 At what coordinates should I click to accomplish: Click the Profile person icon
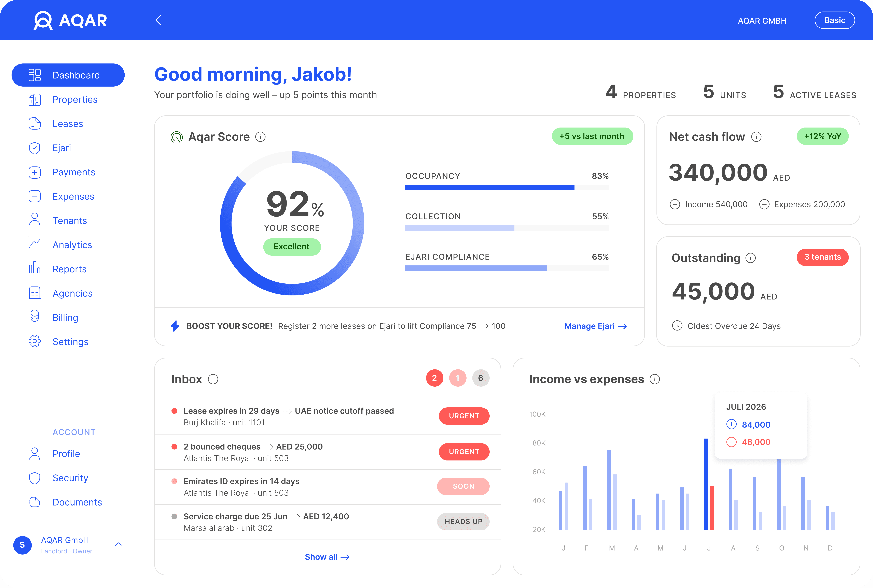click(34, 453)
